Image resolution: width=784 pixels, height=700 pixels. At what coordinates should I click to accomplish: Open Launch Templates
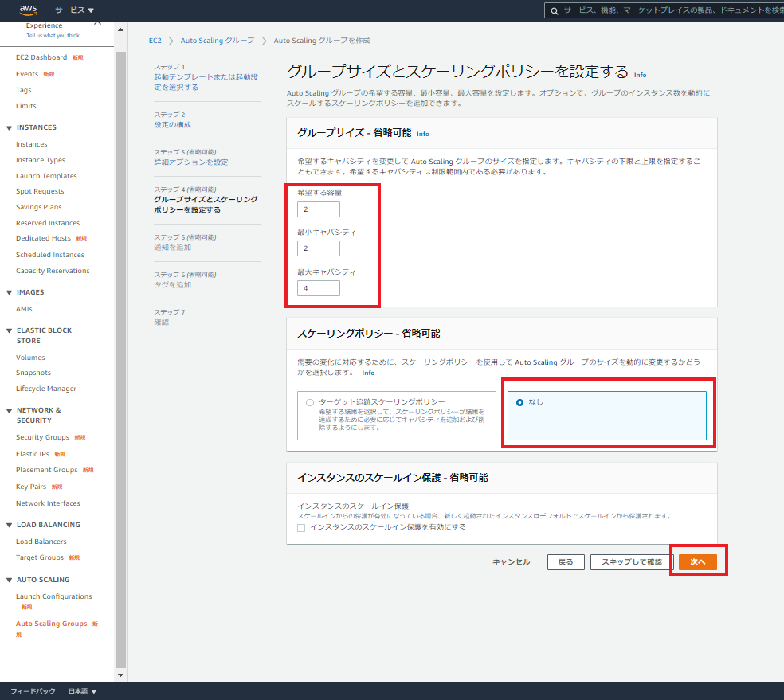pyautogui.click(x=46, y=176)
